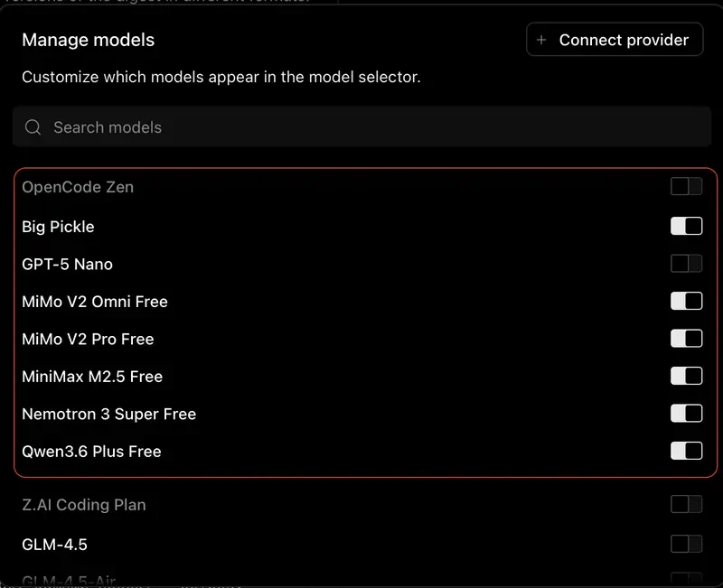
Task: Click the search magnifying glass icon
Action: pos(33,127)
